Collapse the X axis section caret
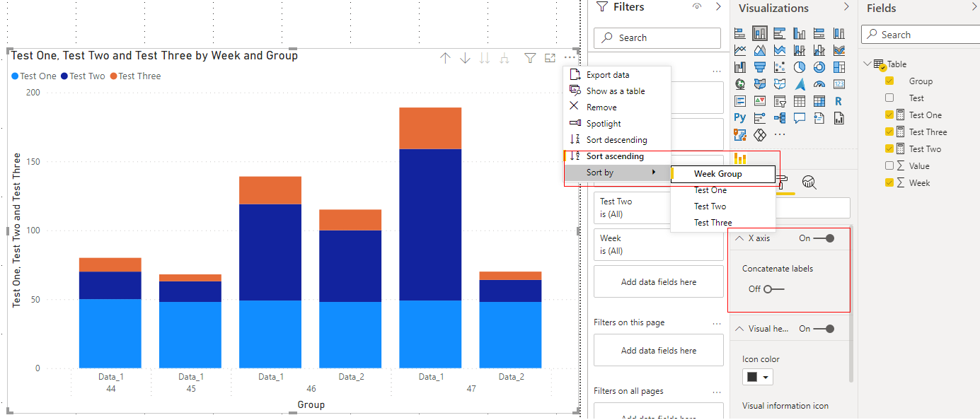This screenshot has height=420, width=980. [739, 238]
